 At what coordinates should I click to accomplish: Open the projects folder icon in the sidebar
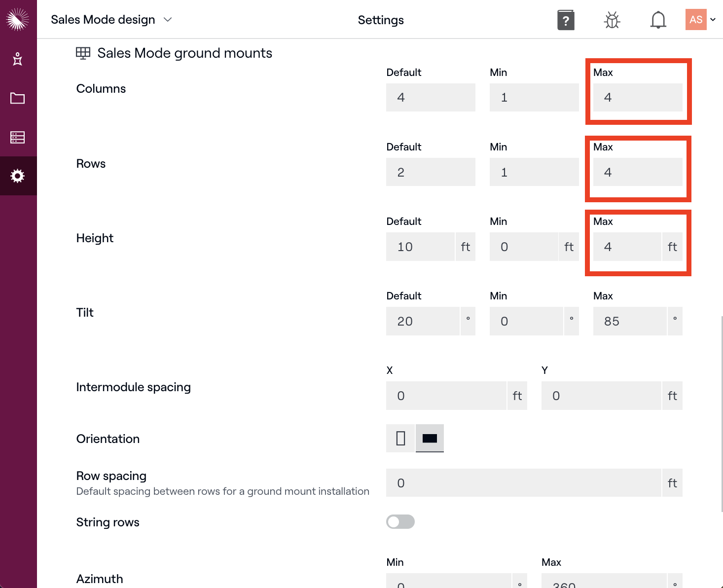(x=18, y=98)
